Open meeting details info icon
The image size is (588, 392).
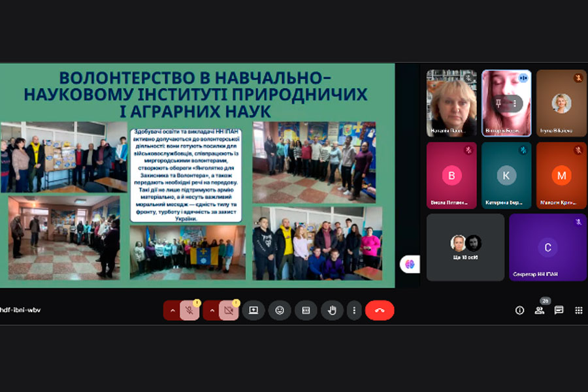click(519, 310)
